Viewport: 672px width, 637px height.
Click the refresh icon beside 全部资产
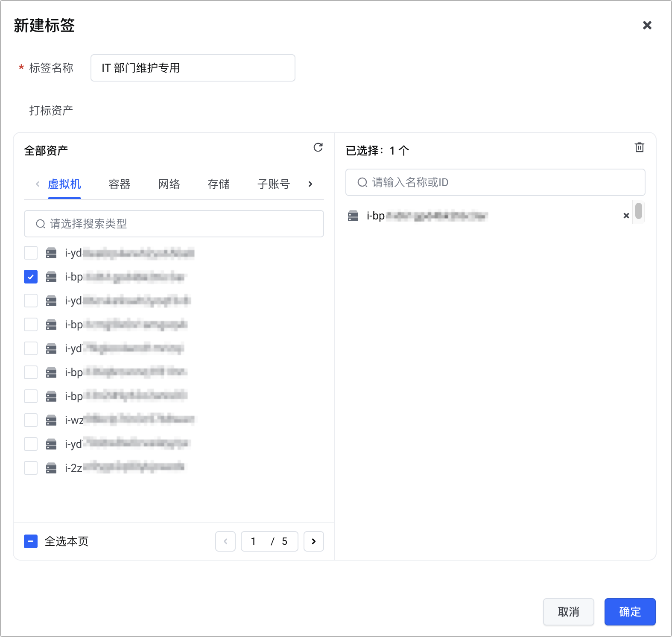[x=318, y=147]
